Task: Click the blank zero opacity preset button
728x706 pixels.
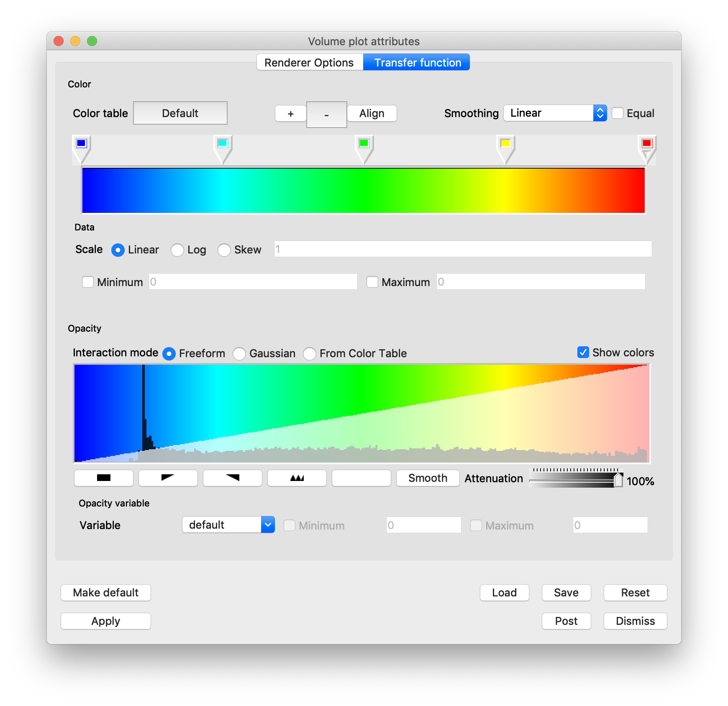Action: [x=361, y=478]
